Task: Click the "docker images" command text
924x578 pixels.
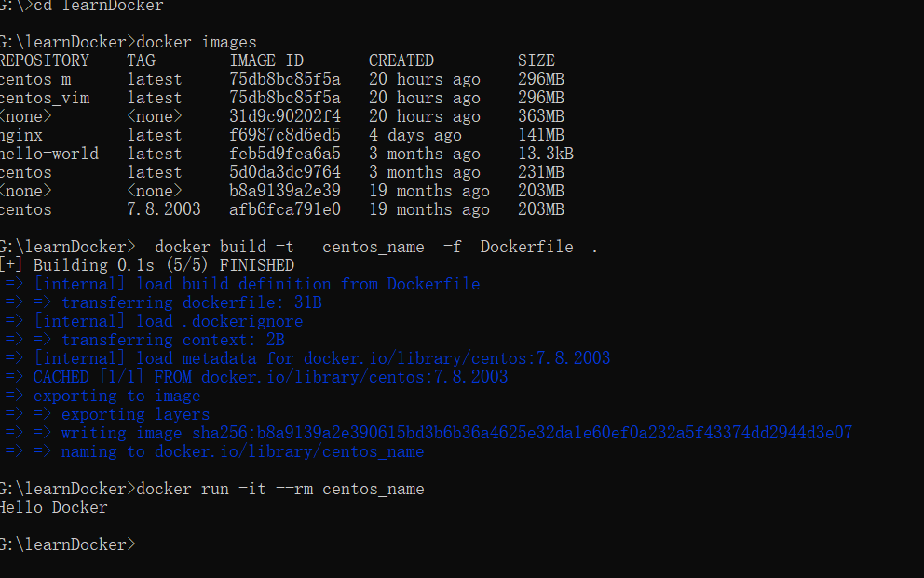Action: tap(197, 42)
